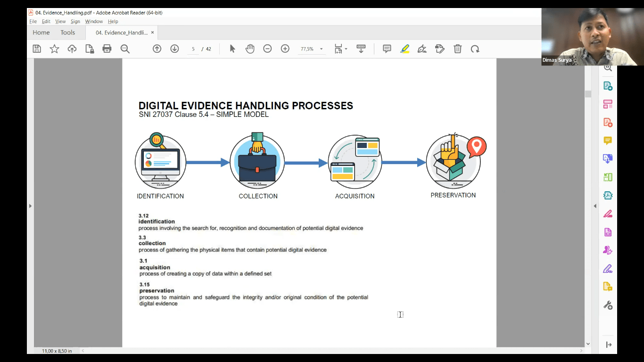This screenshot has width=644, height=362.
Task: Open the page display options dropdown
Action: (x=340, y=49)
